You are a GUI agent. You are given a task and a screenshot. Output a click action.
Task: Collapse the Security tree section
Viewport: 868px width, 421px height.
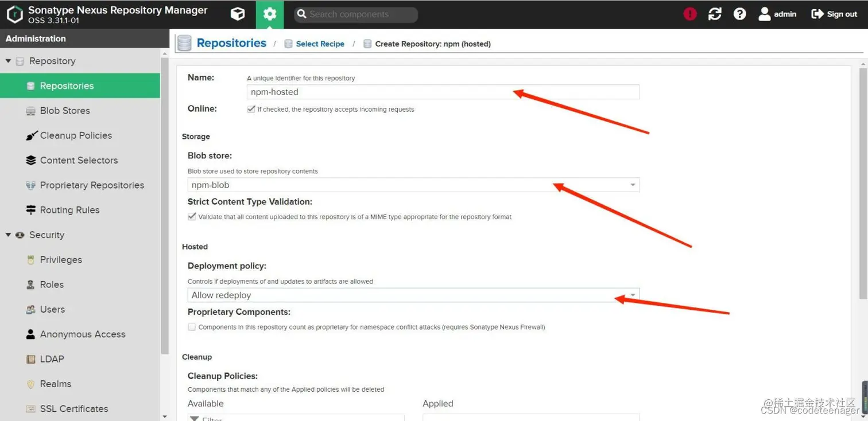[9, 235]
